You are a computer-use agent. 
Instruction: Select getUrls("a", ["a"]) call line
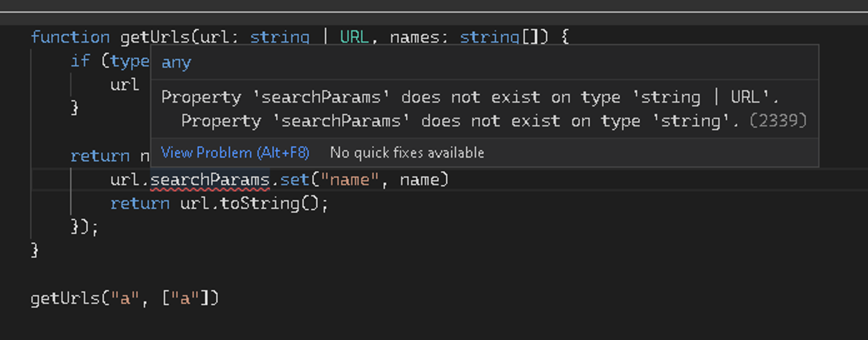tap(125, 299)
